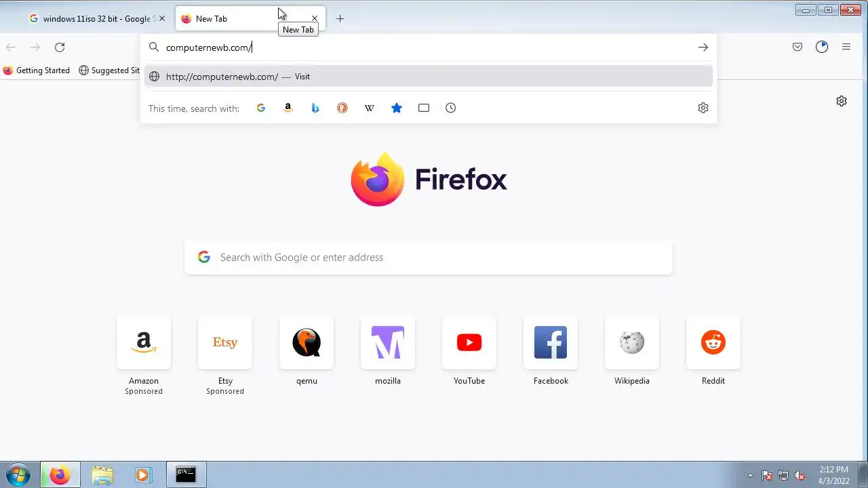Click the Search with Google page field
The width and height of the screenshot is (868, 488).
coord(429,258)
